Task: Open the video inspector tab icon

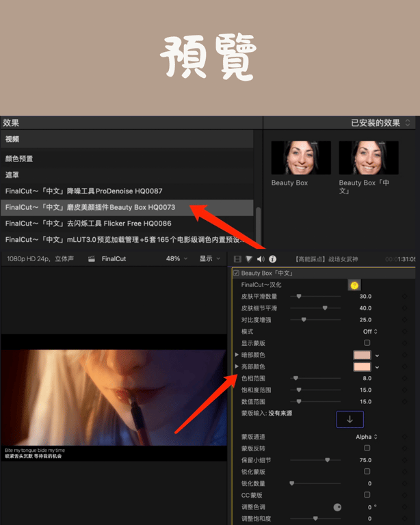Action: click(x=237, y=259)
